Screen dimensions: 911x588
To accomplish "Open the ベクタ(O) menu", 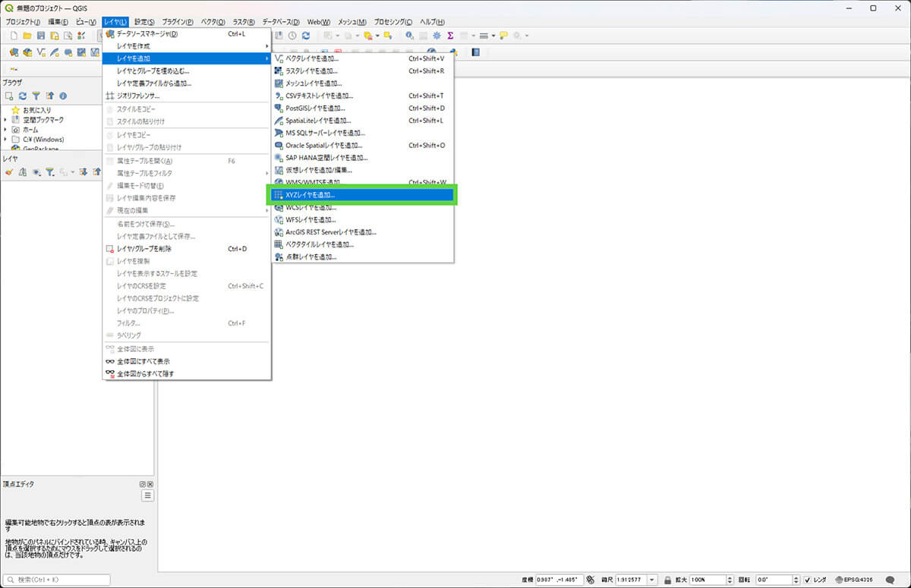I will pos(213,22).
